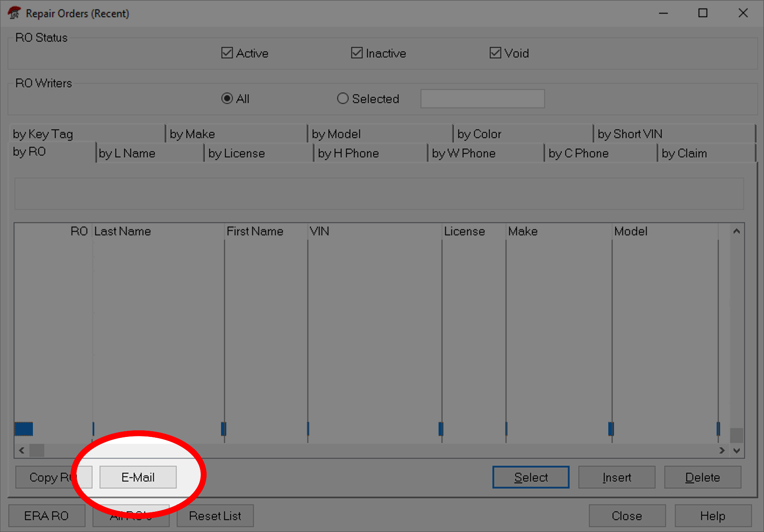This screenshot has height=532, width=764.
Task: Choose the All RO Writers radio button
Action: tap(227, 99)
